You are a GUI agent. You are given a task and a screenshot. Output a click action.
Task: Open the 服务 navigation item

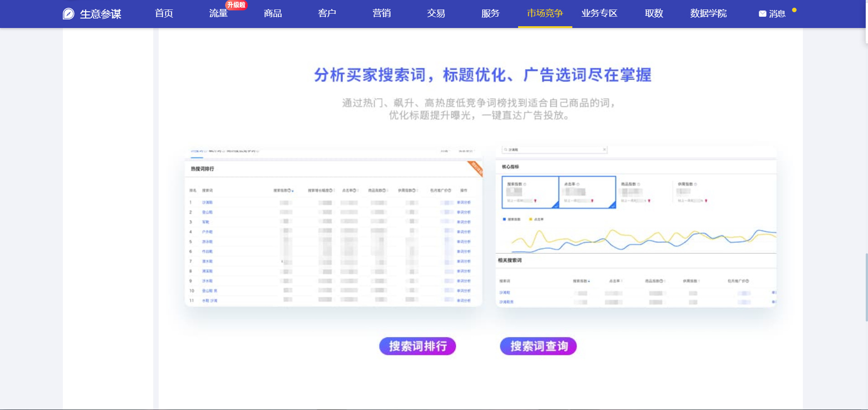(490, 14)
